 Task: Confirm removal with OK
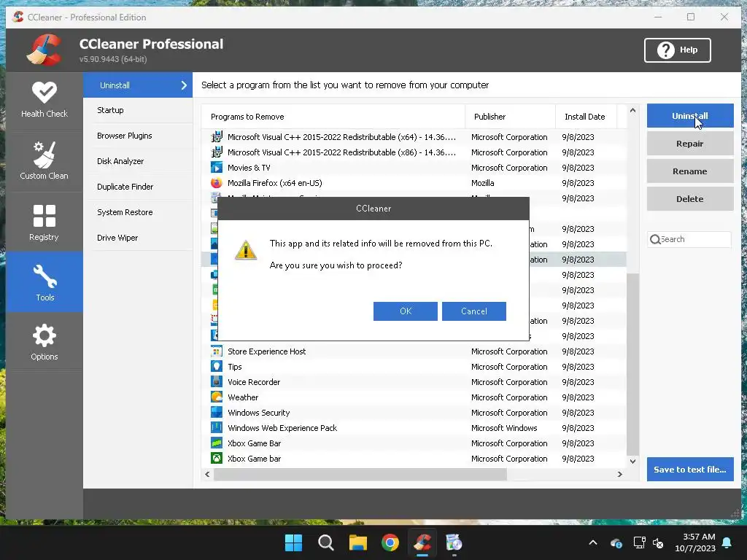406,311
